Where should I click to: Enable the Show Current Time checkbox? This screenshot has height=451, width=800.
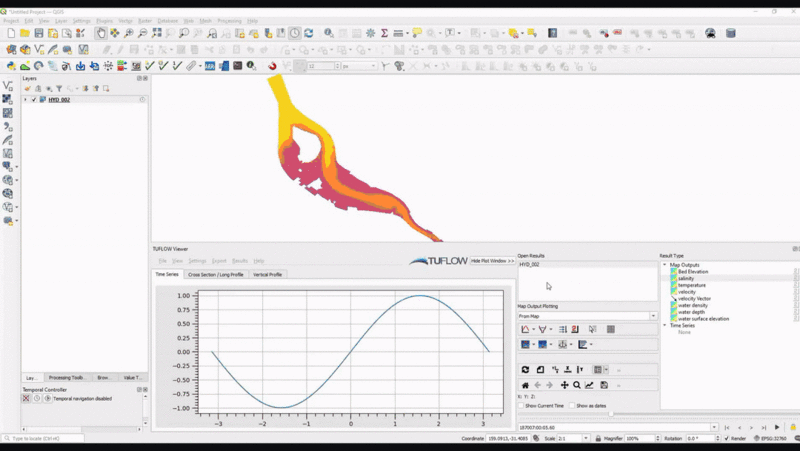(x=522, y=405)
